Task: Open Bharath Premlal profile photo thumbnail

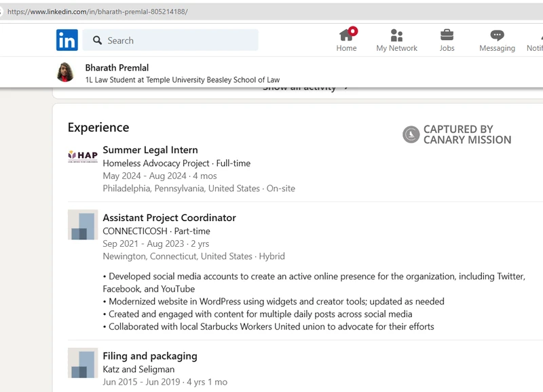Action: point(65,72)
